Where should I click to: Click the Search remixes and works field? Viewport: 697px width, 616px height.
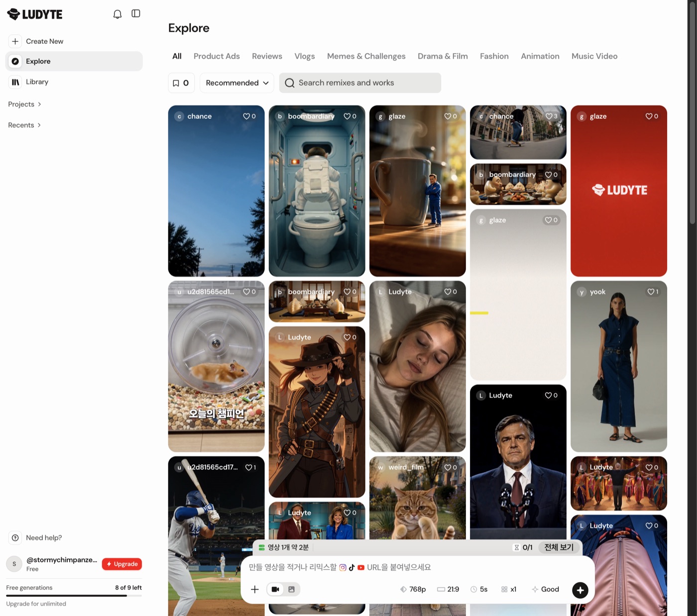pos(360,83)
